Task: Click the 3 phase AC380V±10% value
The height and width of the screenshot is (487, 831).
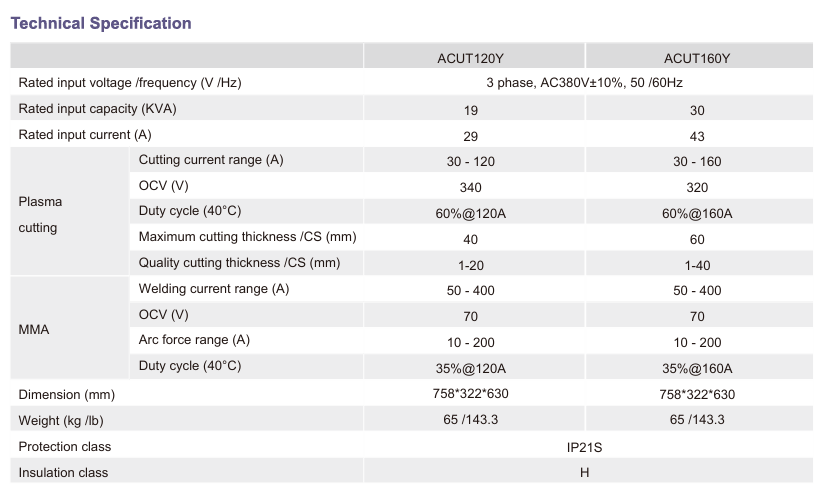Action: point(584,83)
